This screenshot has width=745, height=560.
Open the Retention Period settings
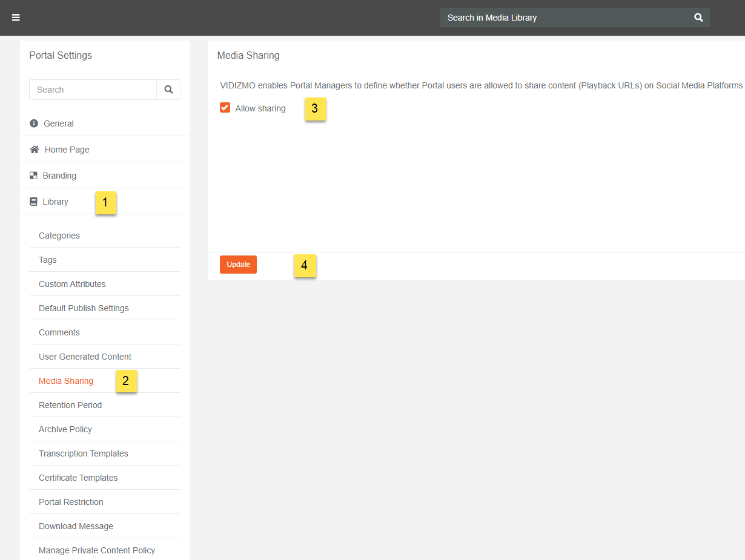pos(70,405)
